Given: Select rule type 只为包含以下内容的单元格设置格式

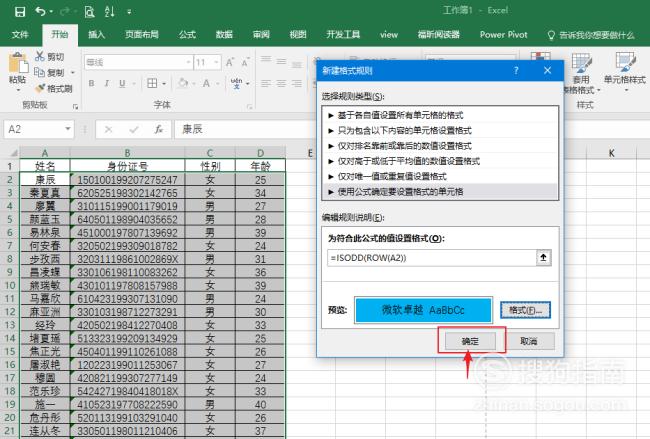Looking at the screenshot, I should 440,131.
